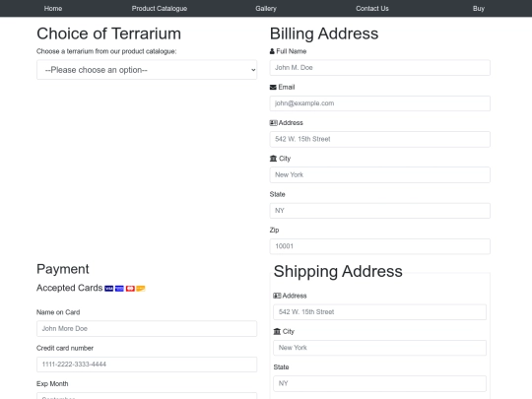Select the Billing City input
Viewport: 532px width, 399px height.
pyautogui.click(x=379, y=174)
